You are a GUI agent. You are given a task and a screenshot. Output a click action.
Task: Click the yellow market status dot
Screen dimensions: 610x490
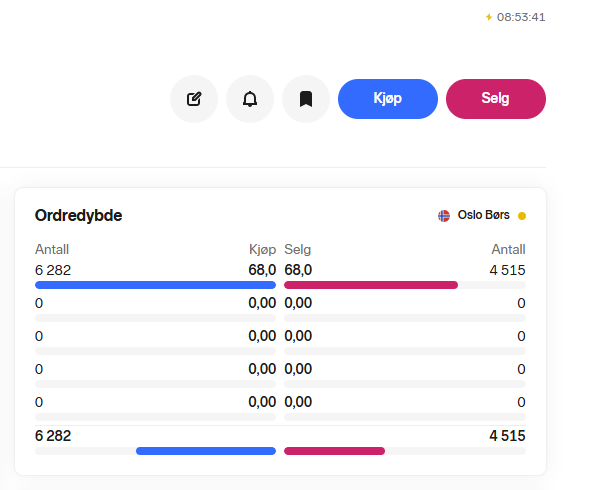tap(522, 215)
